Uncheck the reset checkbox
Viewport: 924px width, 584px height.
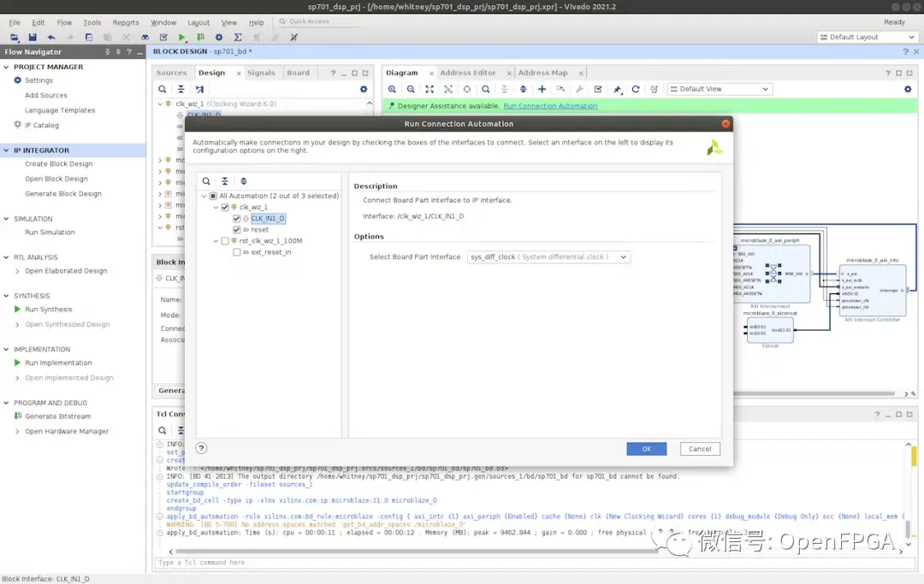click(236, 230)
